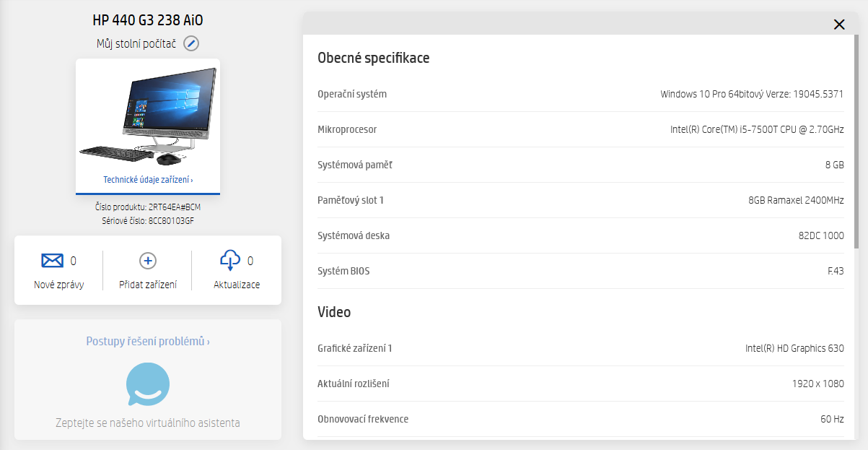Choose the Nové zprávy label

pyautogui.click(x=58, y=285)
